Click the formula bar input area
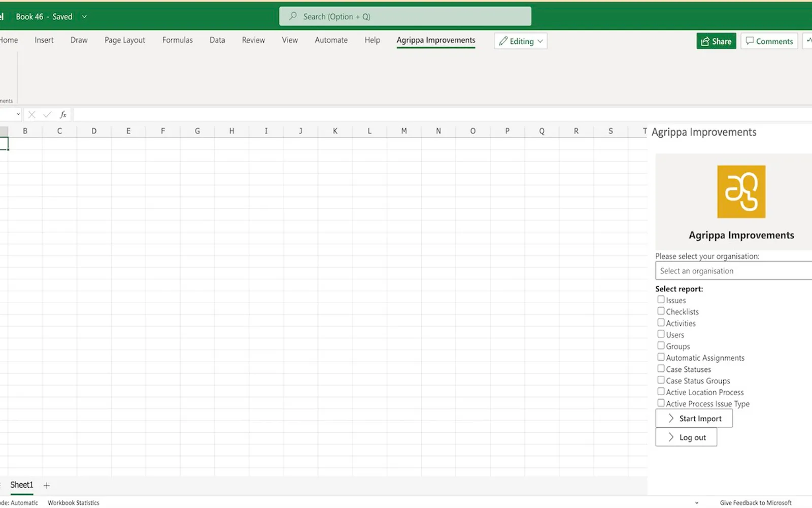Viewport: 812px width, 508px height. (442, 115)
